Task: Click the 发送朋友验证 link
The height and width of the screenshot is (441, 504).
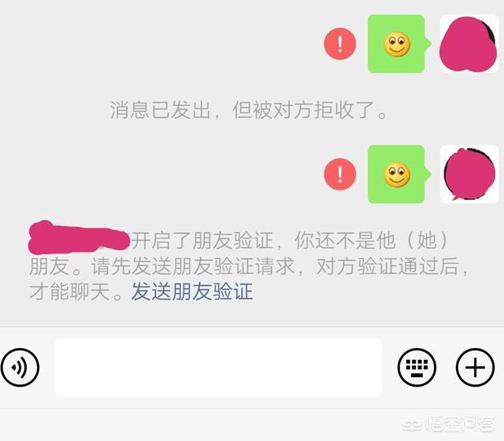Action: click(192, 291)
